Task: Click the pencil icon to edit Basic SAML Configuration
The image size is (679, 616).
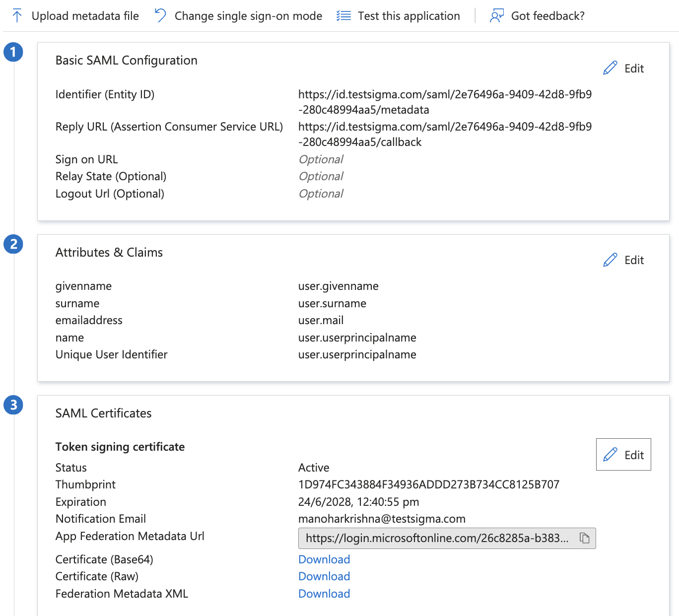Action: (x=610, y=68)
